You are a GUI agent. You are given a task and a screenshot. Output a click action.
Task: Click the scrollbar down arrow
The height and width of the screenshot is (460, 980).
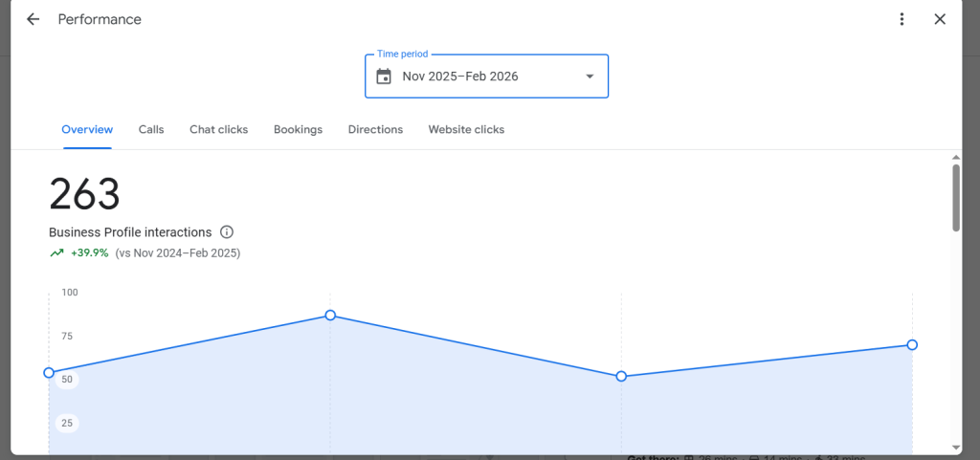[x=955, y=448]
